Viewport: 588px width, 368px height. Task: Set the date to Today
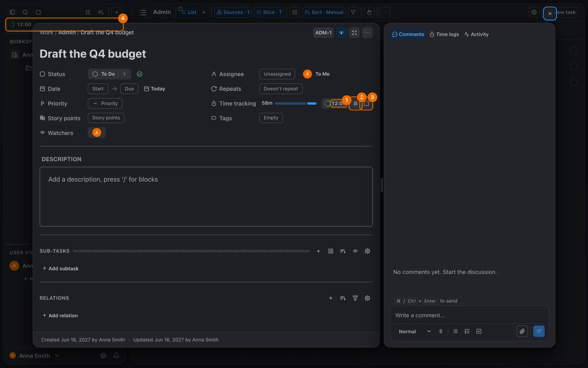(x=154, y=89)
